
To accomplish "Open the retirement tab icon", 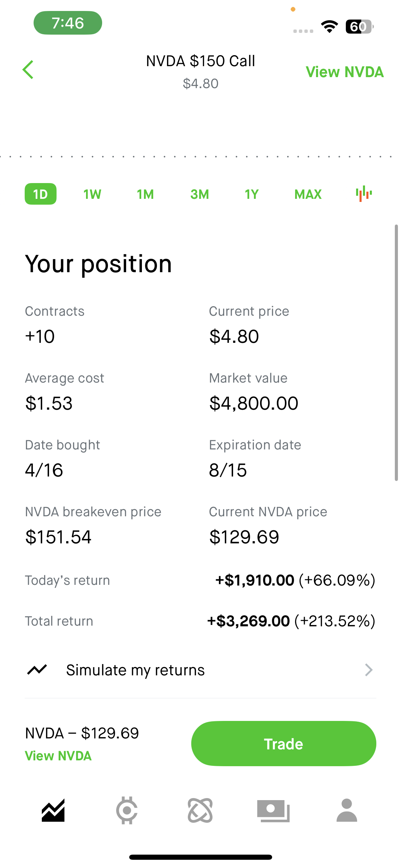I will coord(200,810).
